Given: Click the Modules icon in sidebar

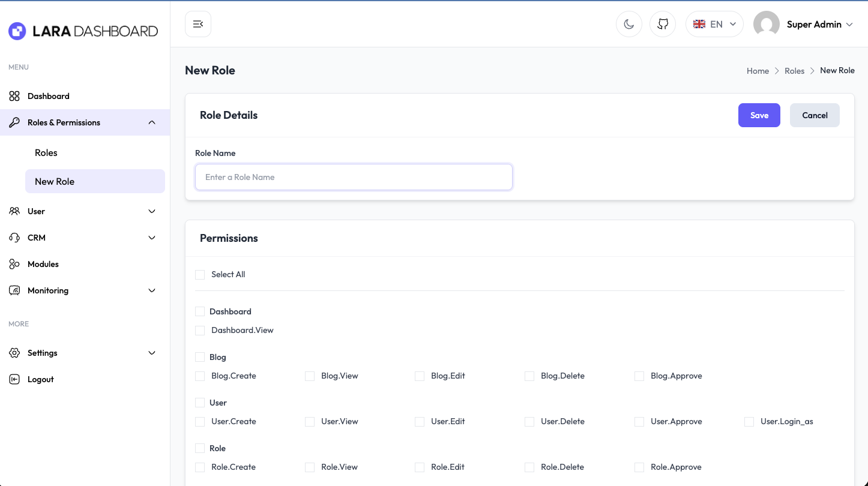Looking at the screenshot, I should pyautogui.click(x=14, y=264).
